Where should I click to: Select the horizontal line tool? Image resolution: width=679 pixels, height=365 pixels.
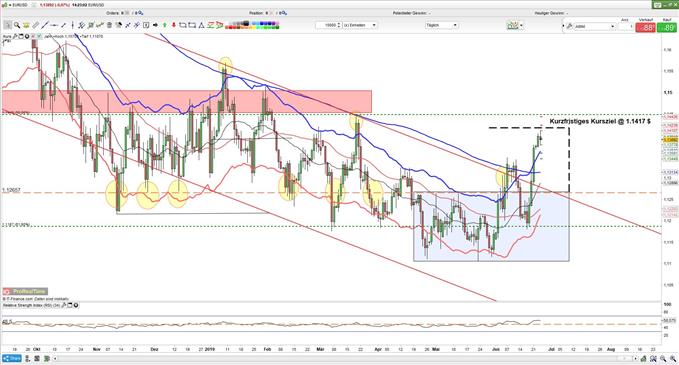tap(54, 25)
